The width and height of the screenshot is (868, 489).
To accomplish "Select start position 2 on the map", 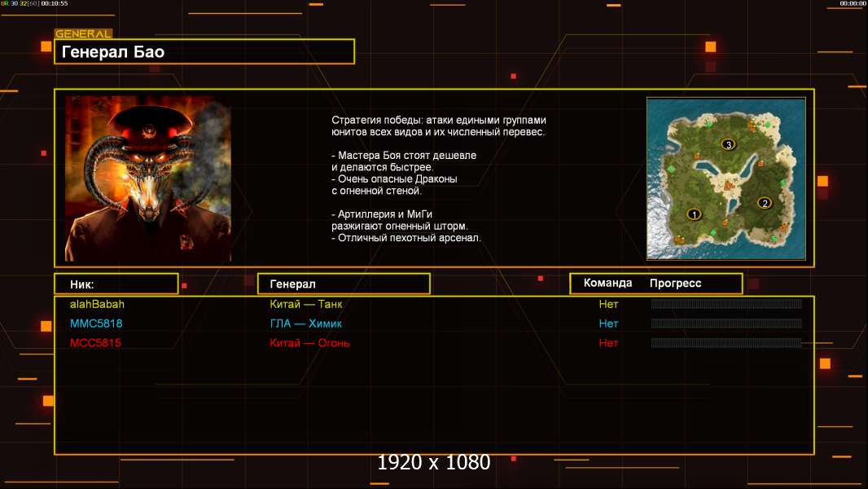I will pos(765,203).
